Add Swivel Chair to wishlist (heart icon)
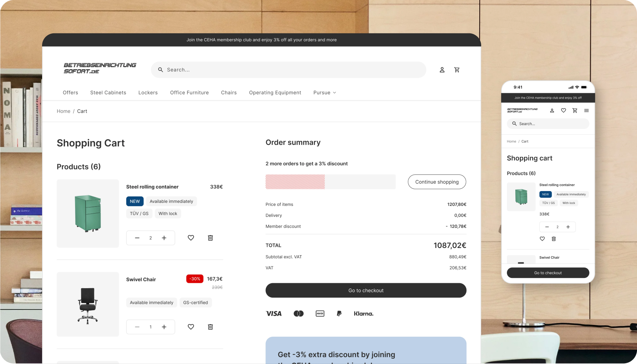 click(191, 327)
